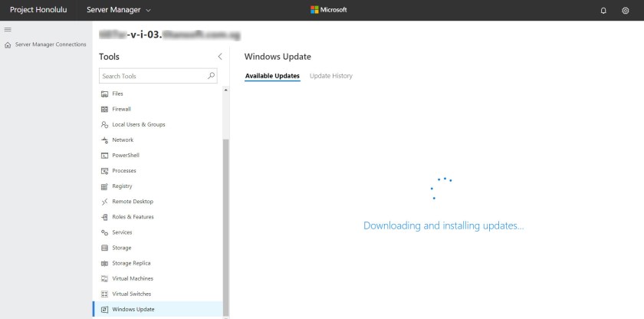Switch to the Update History tab

pyautogui.click(x=331, y=76)
